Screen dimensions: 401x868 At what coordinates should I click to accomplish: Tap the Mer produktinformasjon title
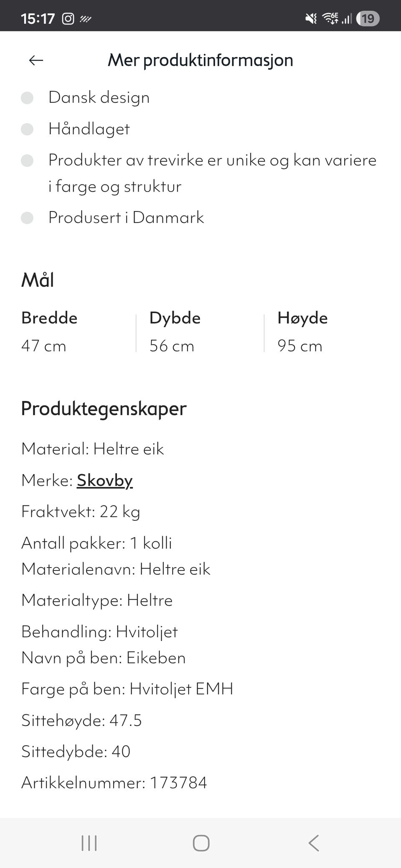point(200,60)
